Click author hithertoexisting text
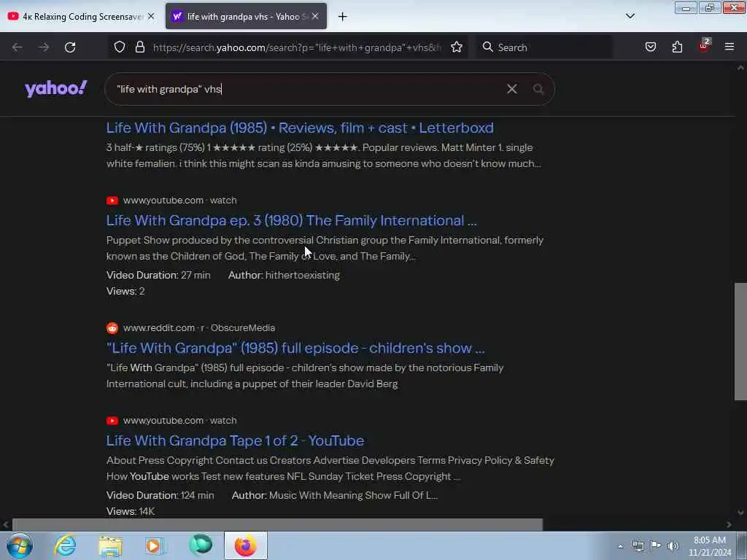The width and height of the screenshot is (747, 560). (303, 275)
